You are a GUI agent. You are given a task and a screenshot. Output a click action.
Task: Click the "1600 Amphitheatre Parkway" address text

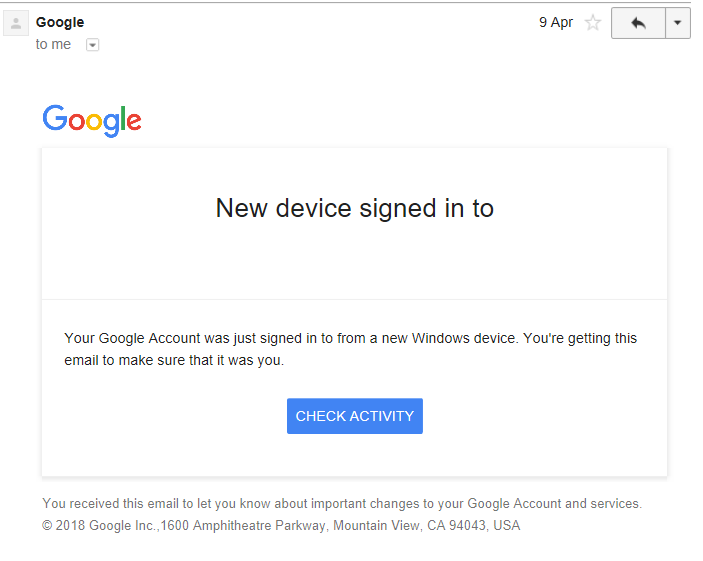coord(243,526)
